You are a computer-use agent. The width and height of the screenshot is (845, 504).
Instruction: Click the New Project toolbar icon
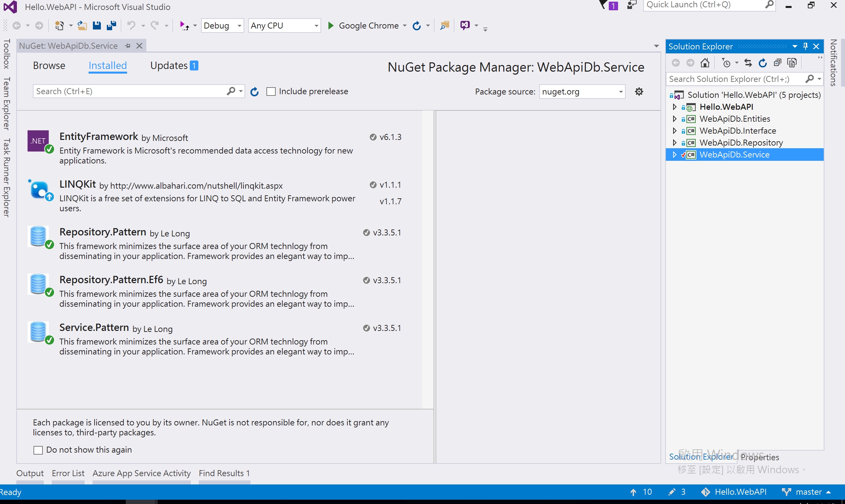(x=60, y=26)
